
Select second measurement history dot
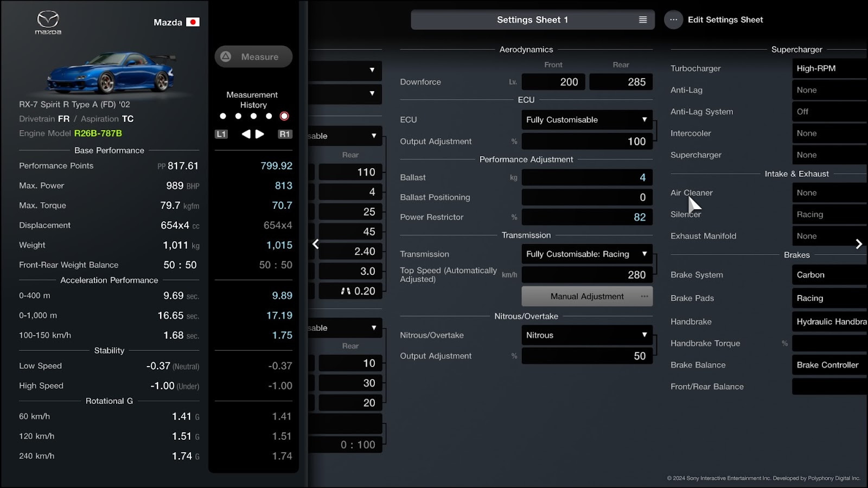pyautogui.click(x=238, y=116)
